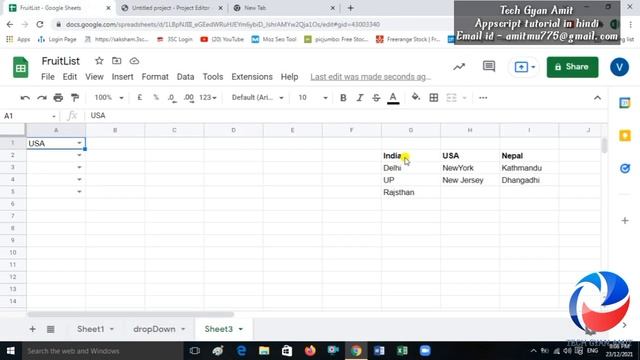Open the last edit history link
This screenshot has width=640, height=360.
pyautogui.click(x=370, y=77)
